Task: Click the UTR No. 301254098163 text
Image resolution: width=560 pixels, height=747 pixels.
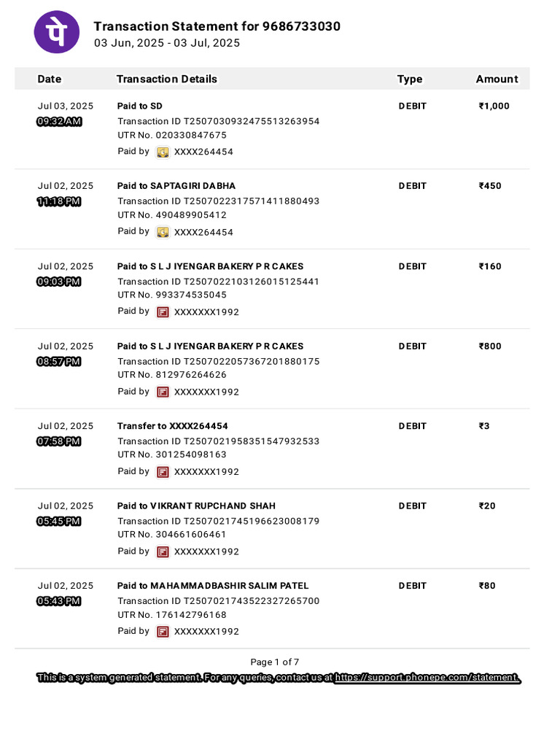Action: 172,454
